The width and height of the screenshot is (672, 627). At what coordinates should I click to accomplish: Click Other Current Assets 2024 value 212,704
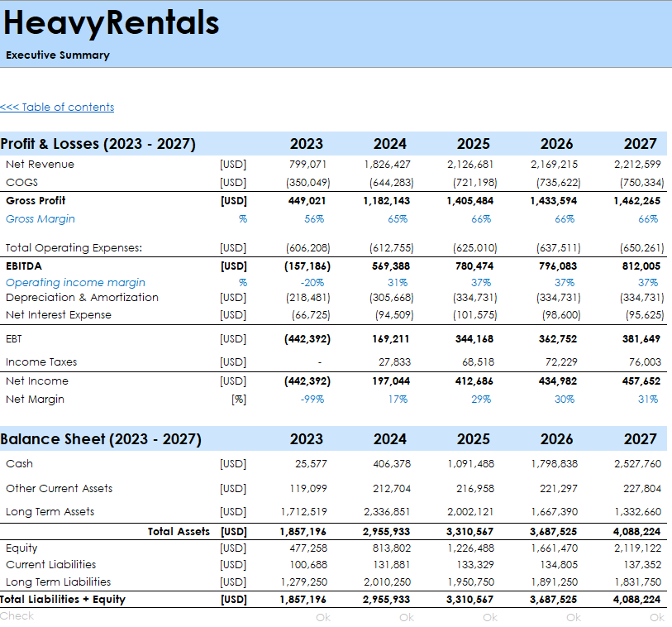(x=392, y=489)
